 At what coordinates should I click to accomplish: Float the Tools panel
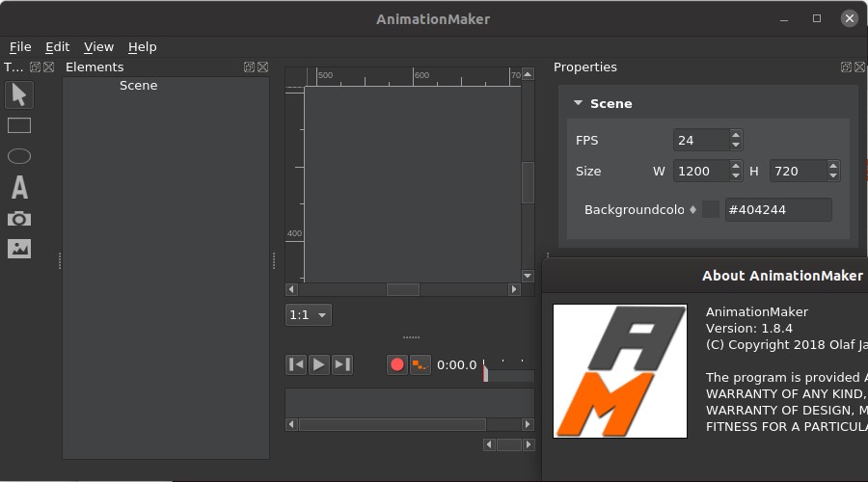pos(35,67)
